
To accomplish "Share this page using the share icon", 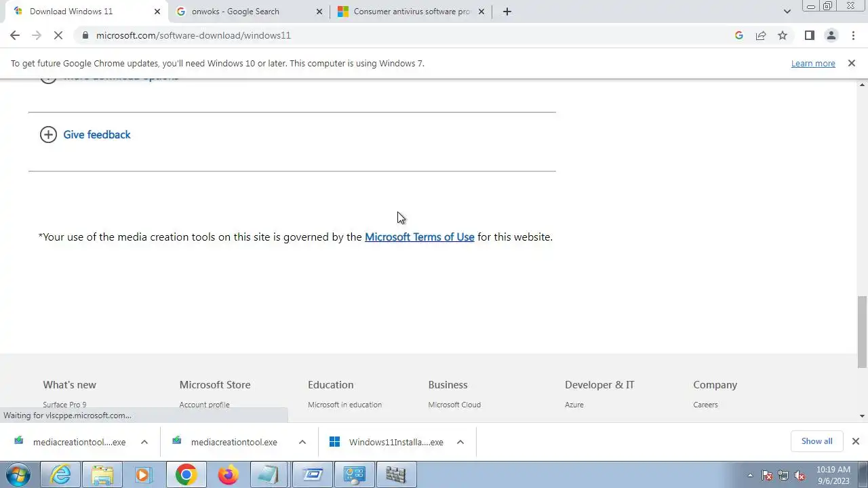I will tap(761, 35).
